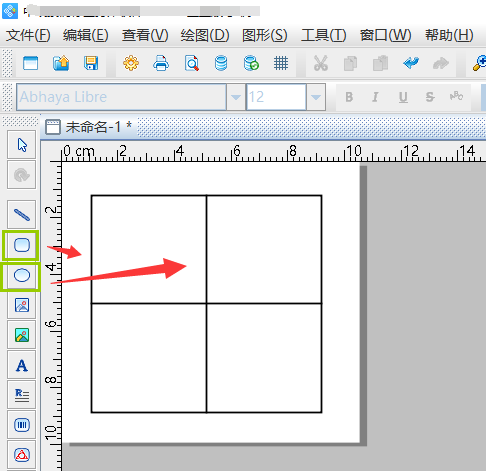Copy selection toolbar icon
Image resolution: width=486 pixels, height=471 pixels.
(x=350, y=63)
